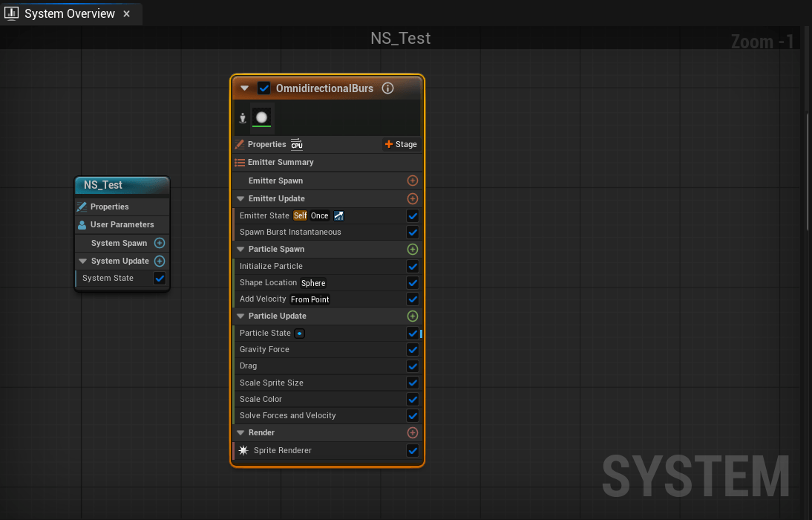Click the Emitter State scalability icon
The width and height of the screenshot is (812, 520).
338,215
